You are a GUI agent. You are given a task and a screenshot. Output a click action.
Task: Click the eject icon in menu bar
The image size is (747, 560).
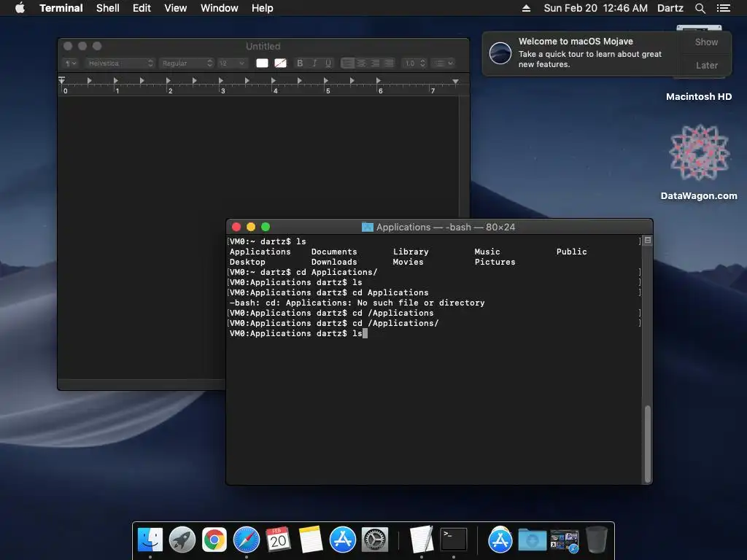coord(526,8)
